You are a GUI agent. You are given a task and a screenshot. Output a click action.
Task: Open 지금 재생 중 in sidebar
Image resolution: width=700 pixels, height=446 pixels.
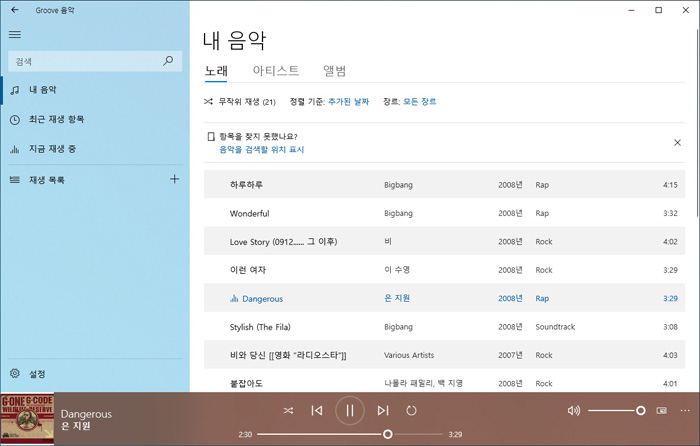click(x=95, y=149)
